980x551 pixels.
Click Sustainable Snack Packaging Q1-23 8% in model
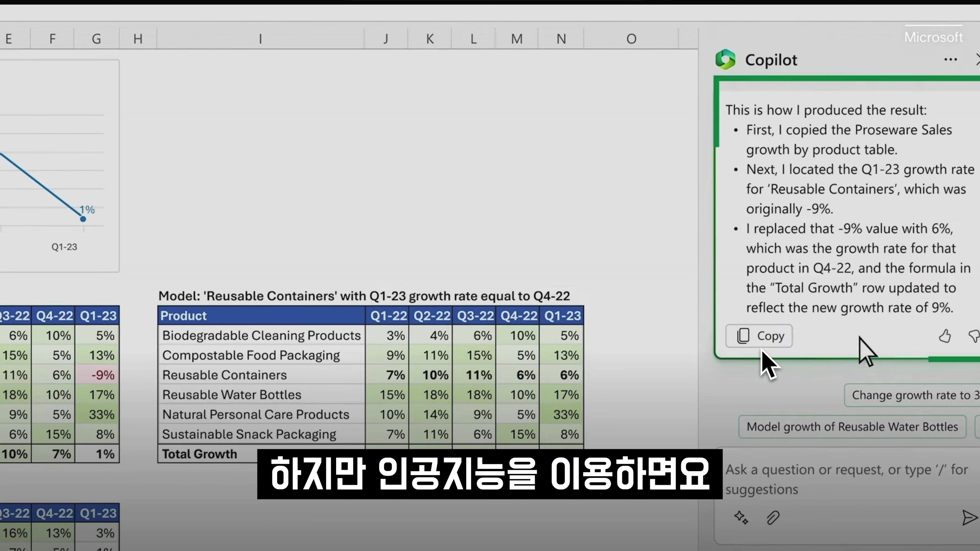561,434
